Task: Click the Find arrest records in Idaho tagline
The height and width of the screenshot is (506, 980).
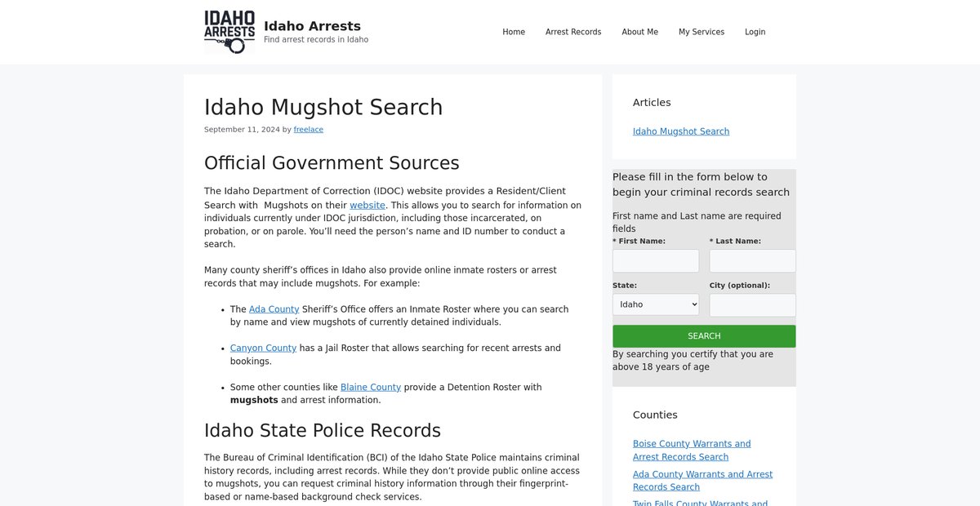Action: (x=316, y=39)
